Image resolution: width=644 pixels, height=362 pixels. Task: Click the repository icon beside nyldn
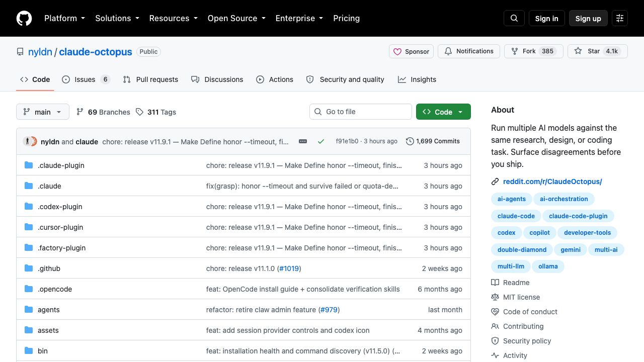[20, 52]
